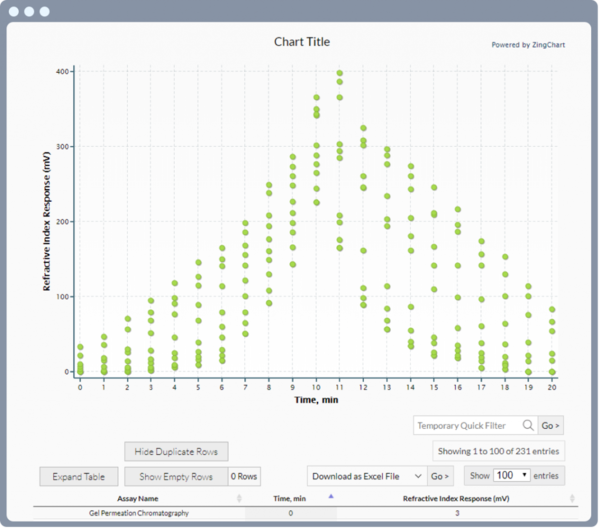Click the red window close dot
The image size is (600, 528).
click(x=13, y=12)
